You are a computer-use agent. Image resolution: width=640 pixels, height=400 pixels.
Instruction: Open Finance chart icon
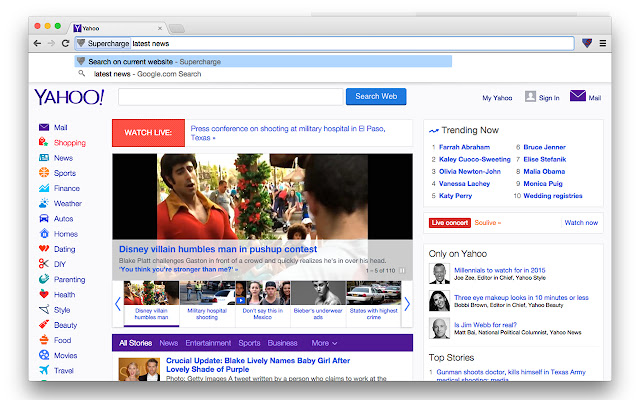(44, 188)
